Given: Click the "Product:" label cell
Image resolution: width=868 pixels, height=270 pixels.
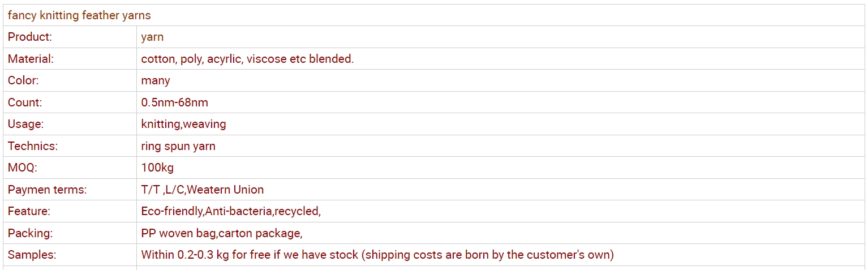Looking at the screenshot, I should coord(30,37).
